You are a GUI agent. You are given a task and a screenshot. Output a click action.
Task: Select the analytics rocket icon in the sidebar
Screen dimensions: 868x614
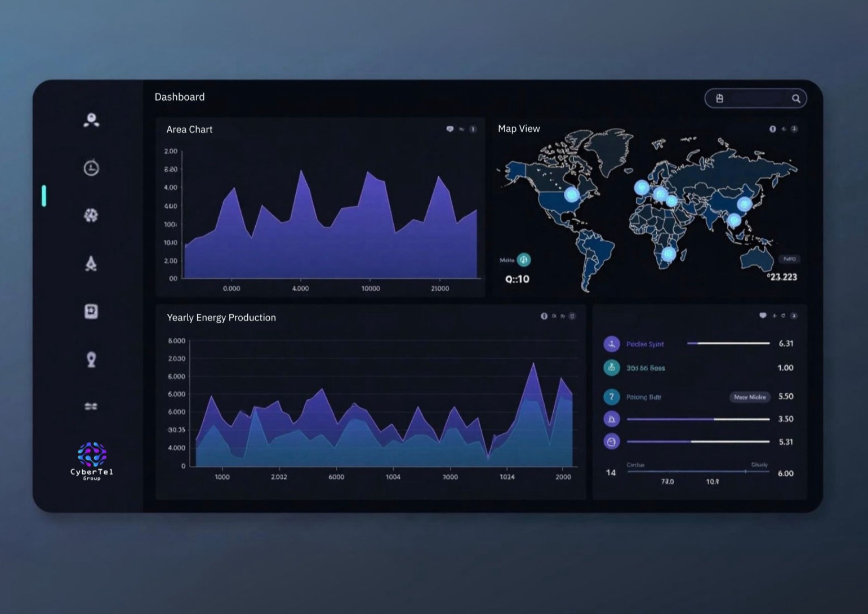pyautogui.click(x=91, y=263)
